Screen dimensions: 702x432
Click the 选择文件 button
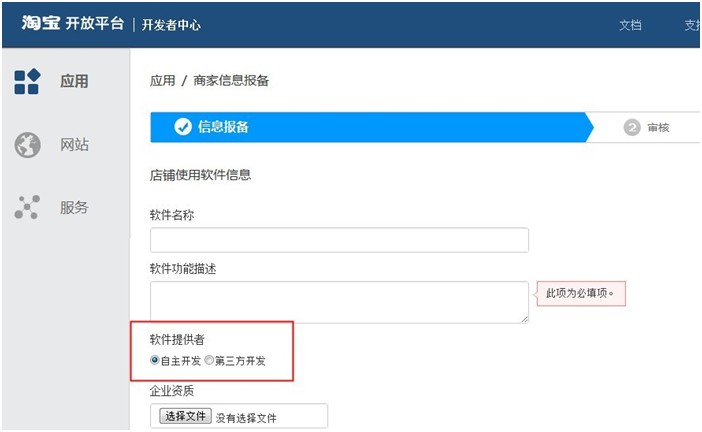pos(185,416)
